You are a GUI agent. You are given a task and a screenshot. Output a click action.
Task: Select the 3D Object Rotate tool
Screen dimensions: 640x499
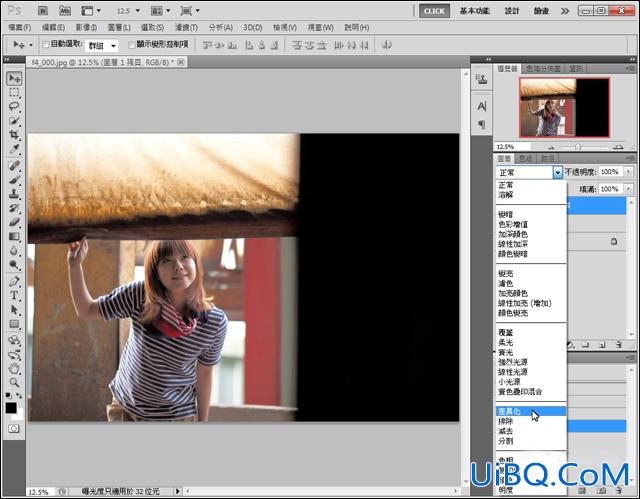tap(14, 340)
